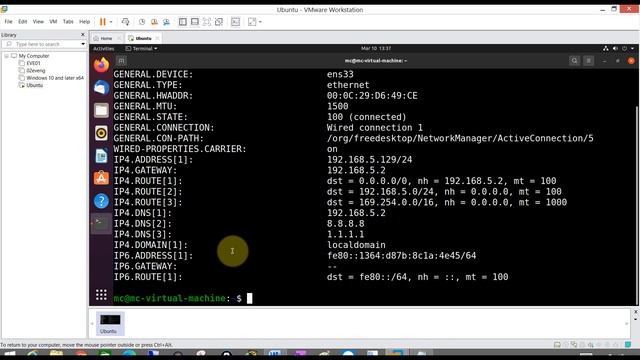The width and height of the screenshot is (640, 360).
Task: Open Files from the Ubuntu dock
Action: coord(101,110)
